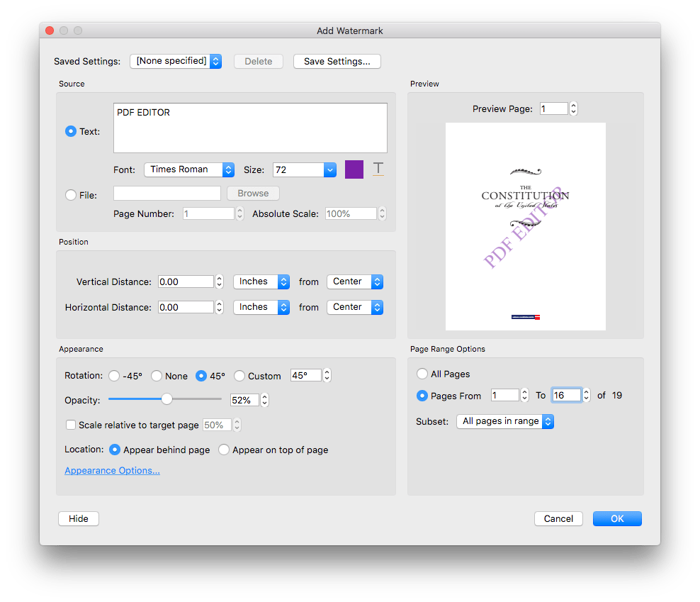The height and width of the screenshot is (602, 700).
Task: Select the Custom rotation radio button
Action: (x=239, y=376)
